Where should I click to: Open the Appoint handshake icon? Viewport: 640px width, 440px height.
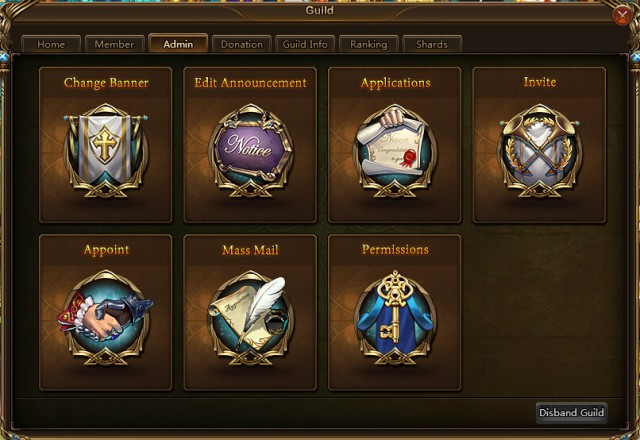[105, 318]
